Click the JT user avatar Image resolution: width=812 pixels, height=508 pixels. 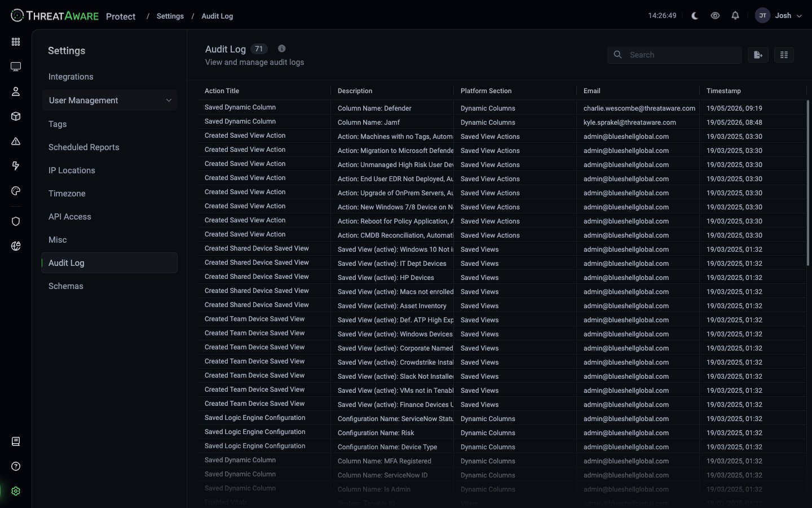pyautogui.click(x=762, y=16)
